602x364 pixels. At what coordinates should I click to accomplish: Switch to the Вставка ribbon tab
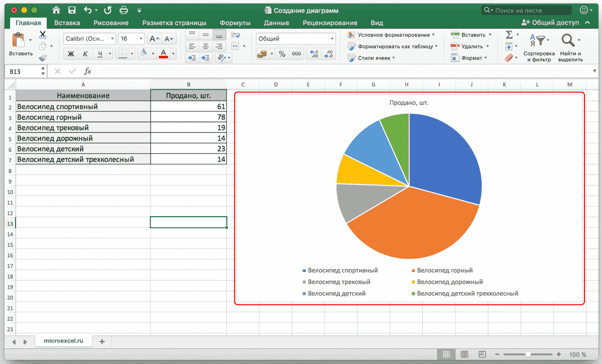click(67, 23)
